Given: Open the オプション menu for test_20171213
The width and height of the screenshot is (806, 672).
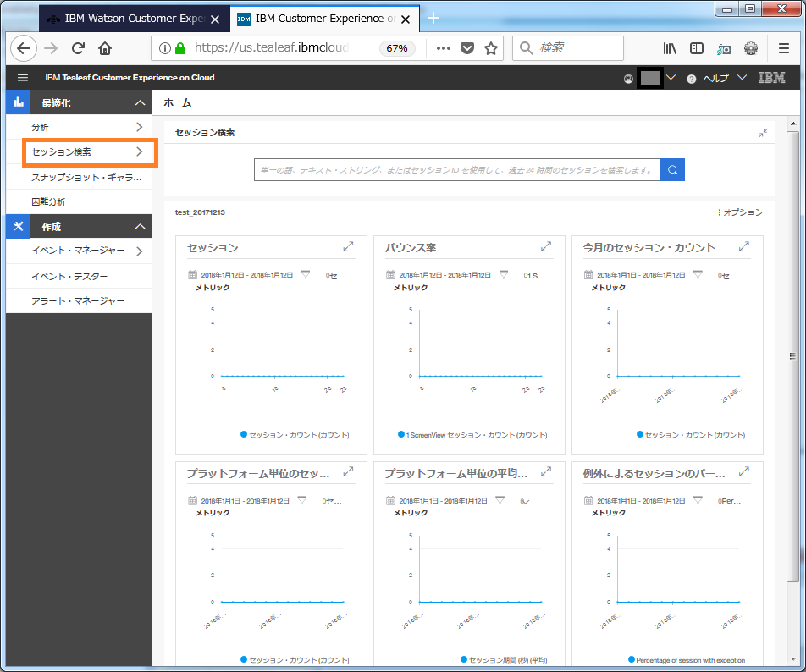Looking at the screenshot, I should tap(740, 212).
